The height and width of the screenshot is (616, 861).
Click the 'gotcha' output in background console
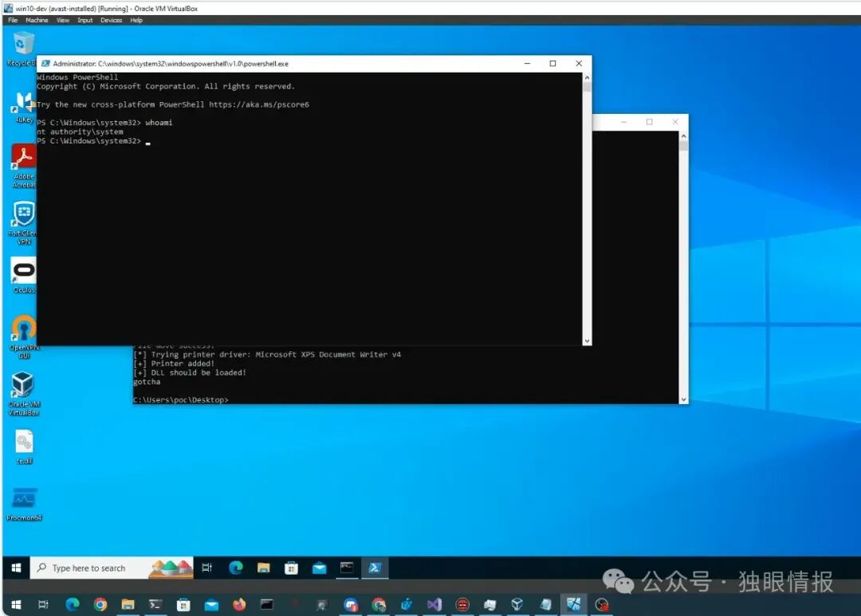[147, 382]
